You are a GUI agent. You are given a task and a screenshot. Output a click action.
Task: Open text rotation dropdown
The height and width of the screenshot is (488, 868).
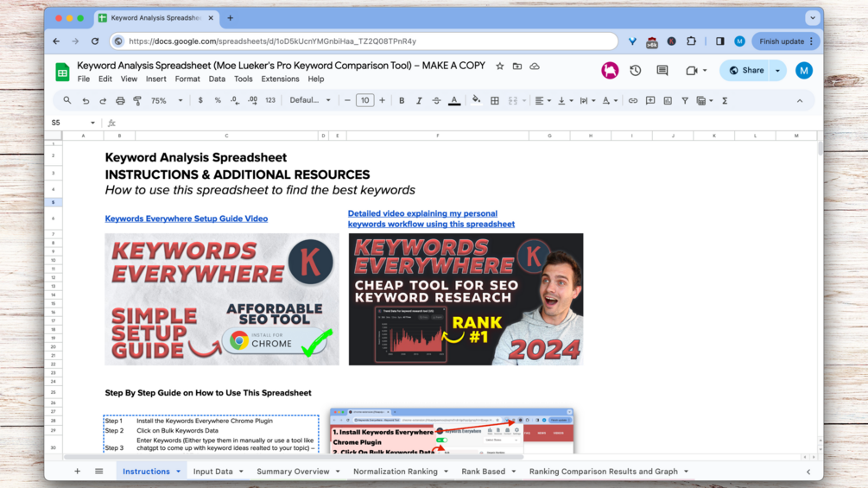610,101
